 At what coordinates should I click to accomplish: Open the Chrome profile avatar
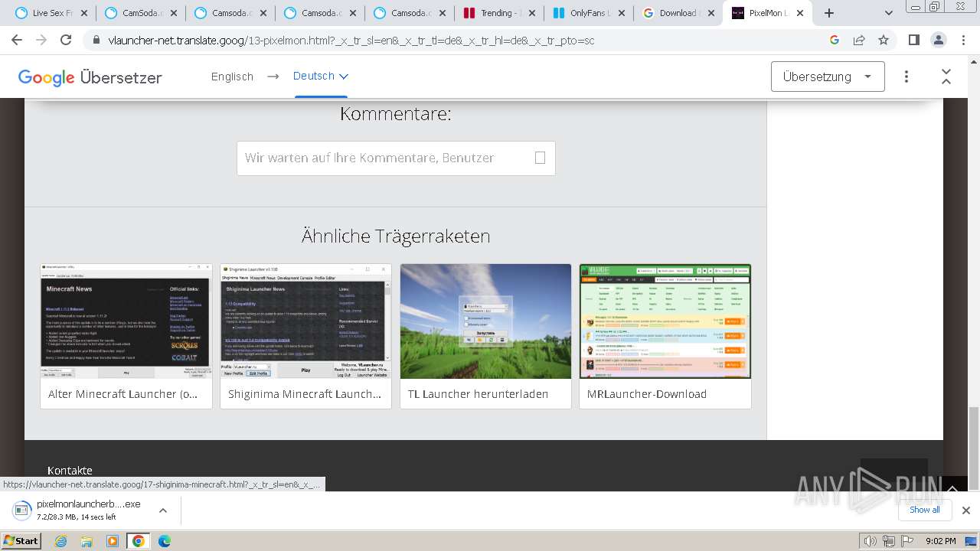tap(939, 41)
